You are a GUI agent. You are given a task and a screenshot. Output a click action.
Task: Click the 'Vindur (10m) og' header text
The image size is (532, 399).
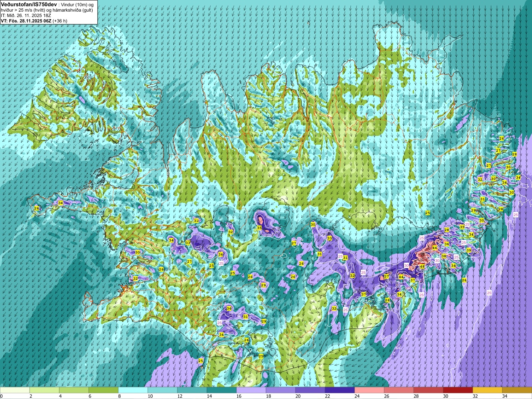coord(78,4)
